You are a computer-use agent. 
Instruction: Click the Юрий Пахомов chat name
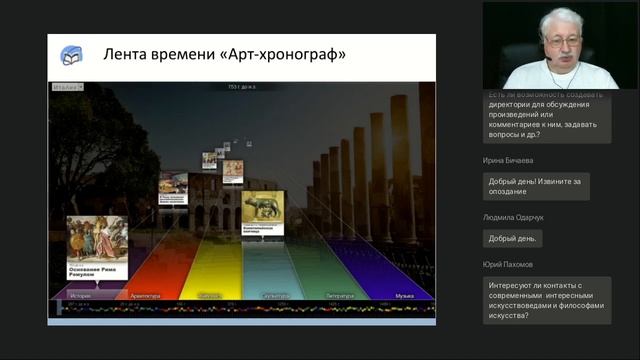(508, 264)
